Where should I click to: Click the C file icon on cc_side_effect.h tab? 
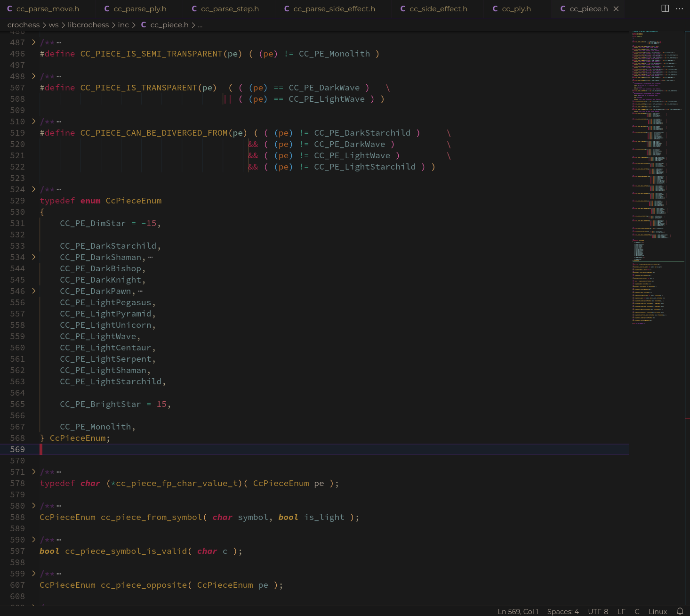(402, 8)
